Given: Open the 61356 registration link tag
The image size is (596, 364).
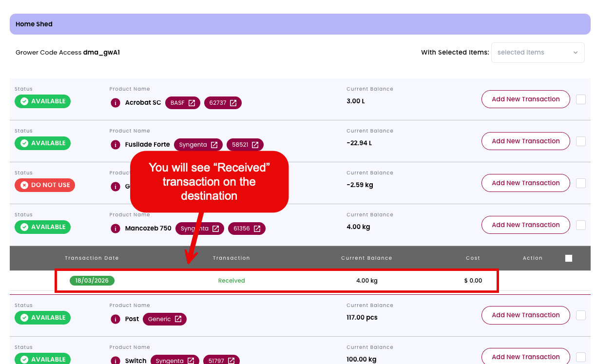Looking at the screenshot, I should [x=247, y=229].
